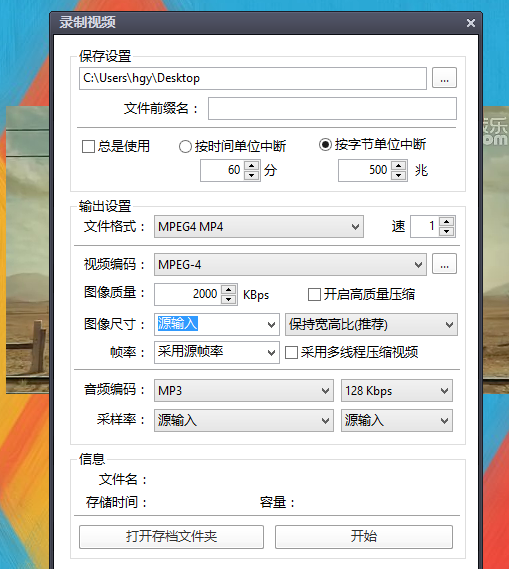Image resolution: width=509 pixels, height=569 pixels.
Task: Browse for save folder with ... button
Action: coord(444,78)
